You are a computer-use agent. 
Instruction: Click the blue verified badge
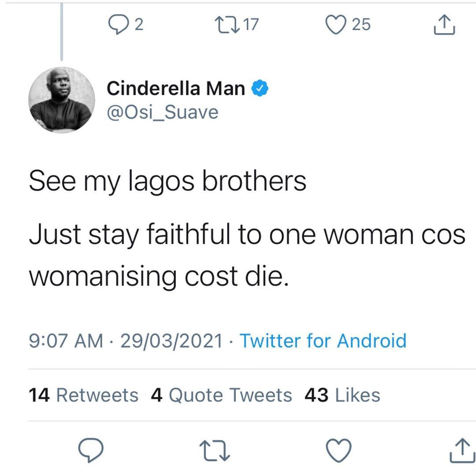click(x=260, y=88)
